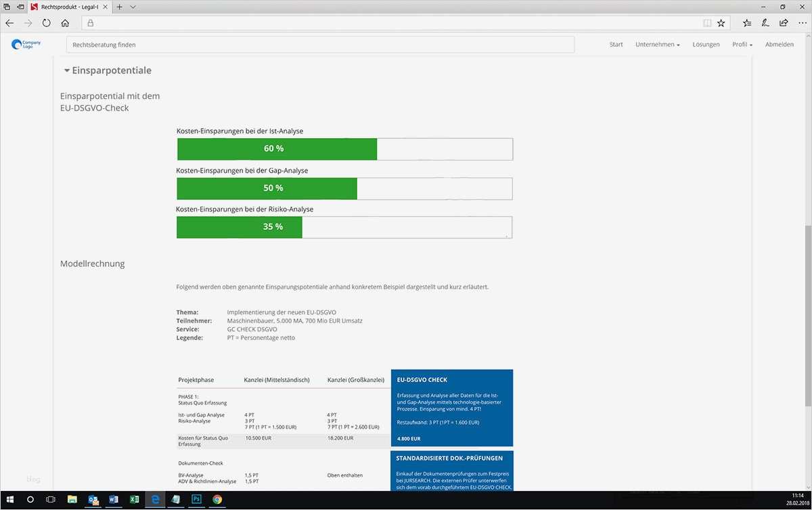The image size is (812, 510).
Task: Click the Share icon in Edge toolbar
Action: click(x=783, y=22)
